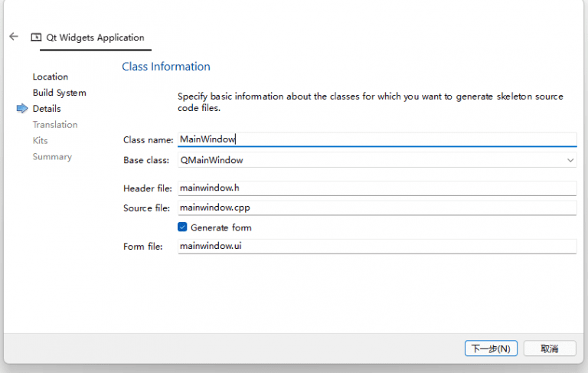Click the Class Information heading
The height and width of the screenshot is (373, 588).
(x=166, y=67)
